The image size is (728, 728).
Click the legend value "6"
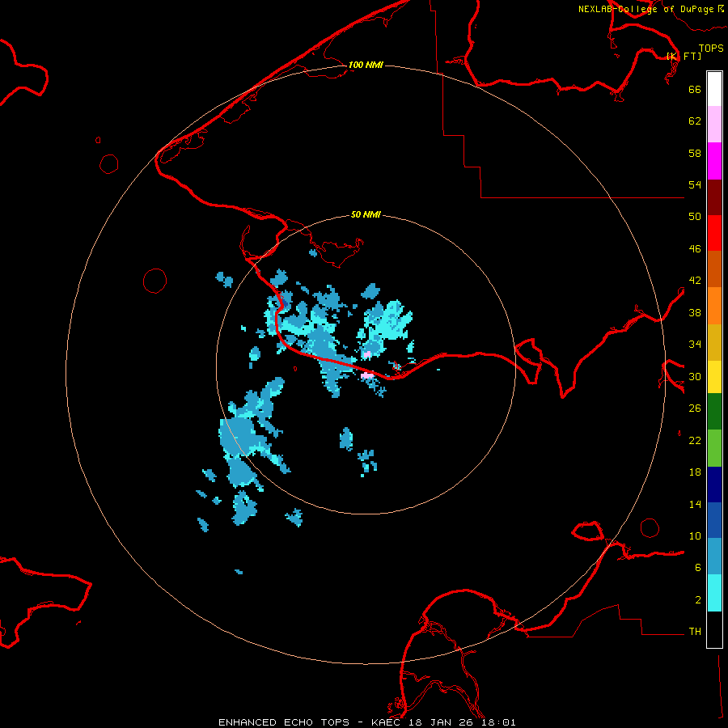point(698,568)
